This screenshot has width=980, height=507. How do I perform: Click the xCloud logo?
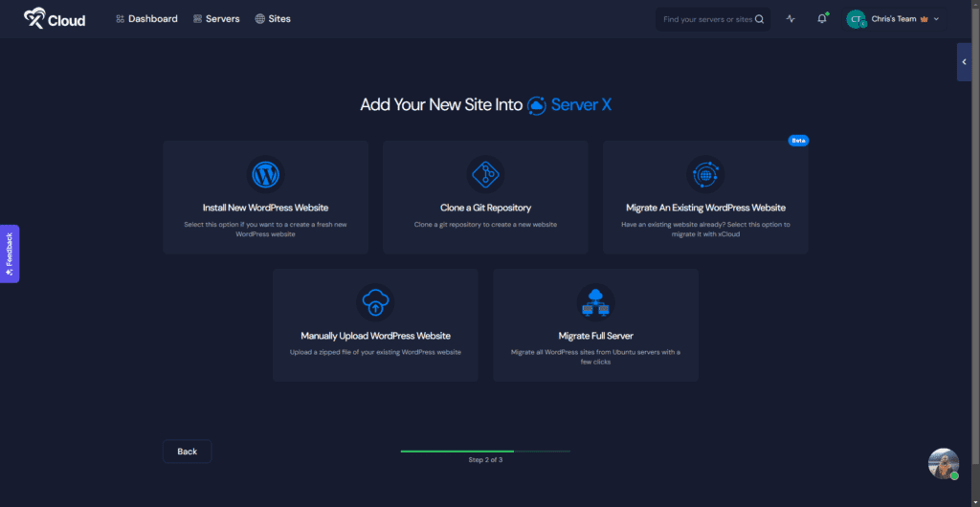pyautogui.click(x=55, y=18)
